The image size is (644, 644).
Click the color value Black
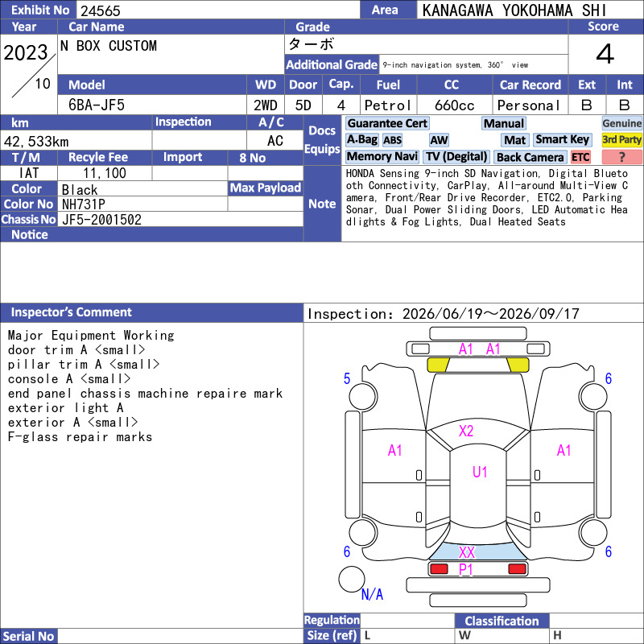point(80,190)
